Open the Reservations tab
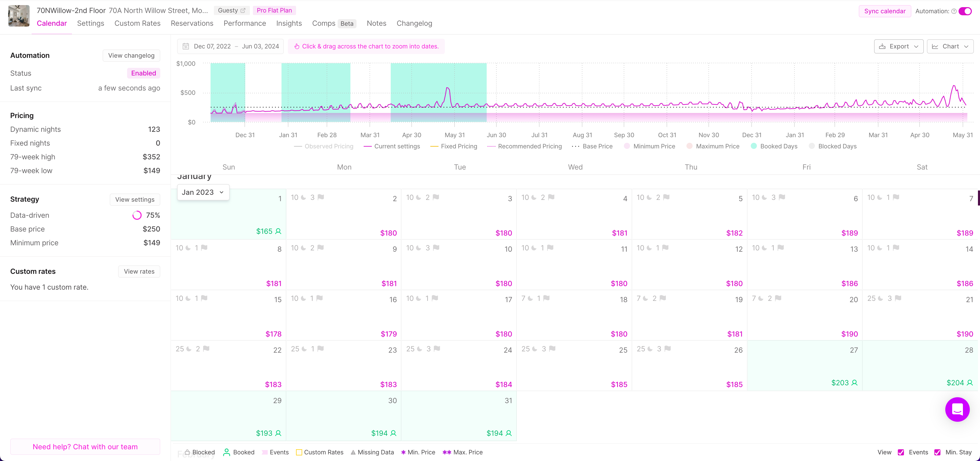This screenshot has width=980, height=461. click(x=192, y=23)
